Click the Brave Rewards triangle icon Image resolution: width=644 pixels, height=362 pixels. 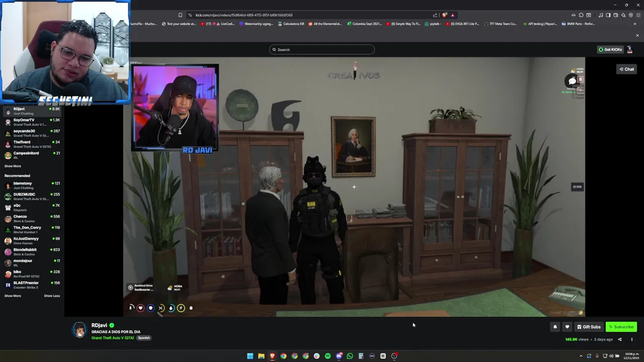pyautogui.click(x=452, y=15)
